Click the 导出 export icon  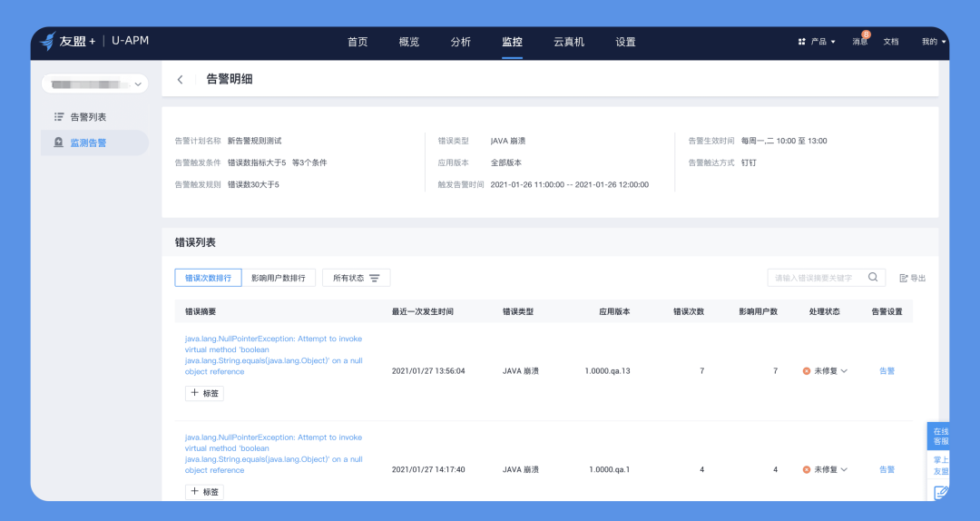tap(903, 279)
